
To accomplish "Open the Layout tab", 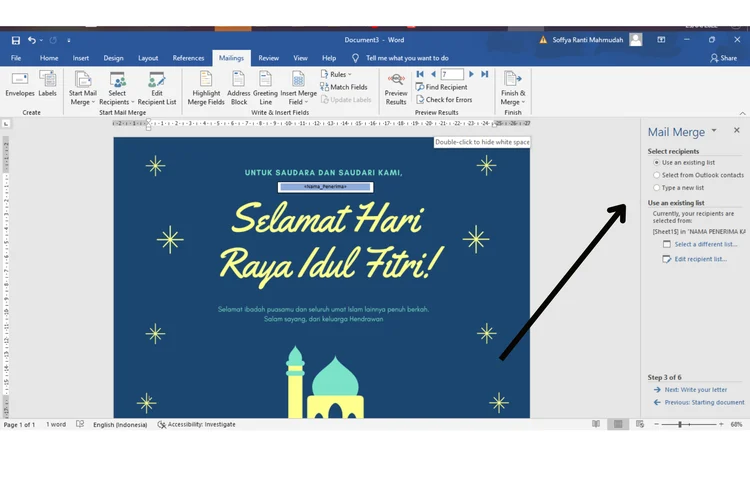I will (x=148, y=58).
